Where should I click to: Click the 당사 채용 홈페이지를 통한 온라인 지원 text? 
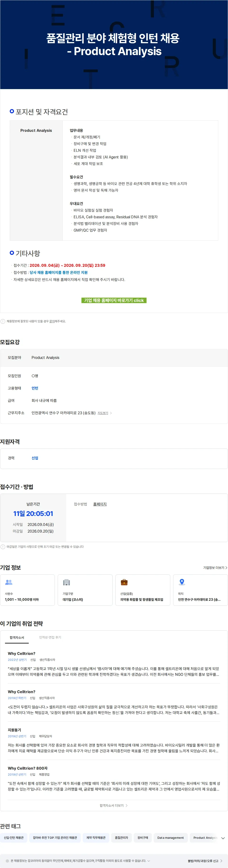click(x=59, y=272)
